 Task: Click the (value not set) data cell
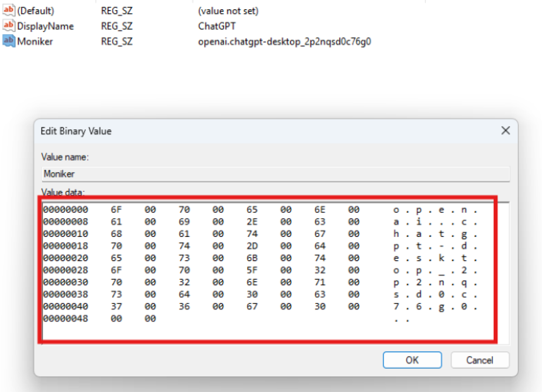point(228,11)
